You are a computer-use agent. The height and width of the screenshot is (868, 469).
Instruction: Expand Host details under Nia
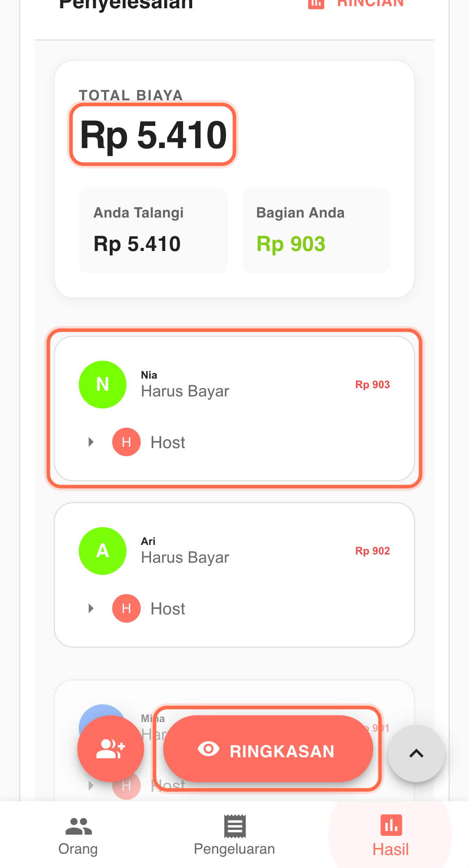[91, 442]
